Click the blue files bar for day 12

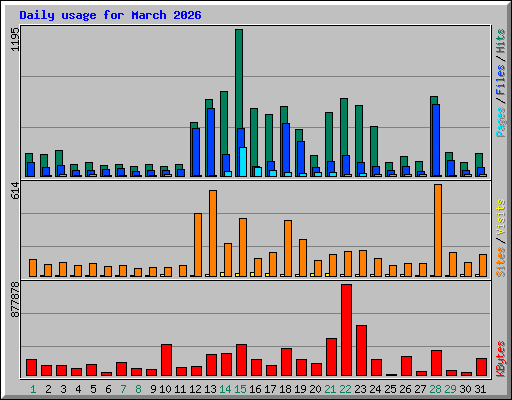pos(196,152)
